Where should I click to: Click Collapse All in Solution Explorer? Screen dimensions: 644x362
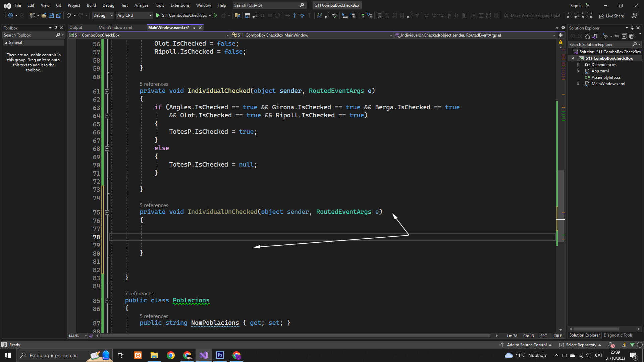[624, 36]
